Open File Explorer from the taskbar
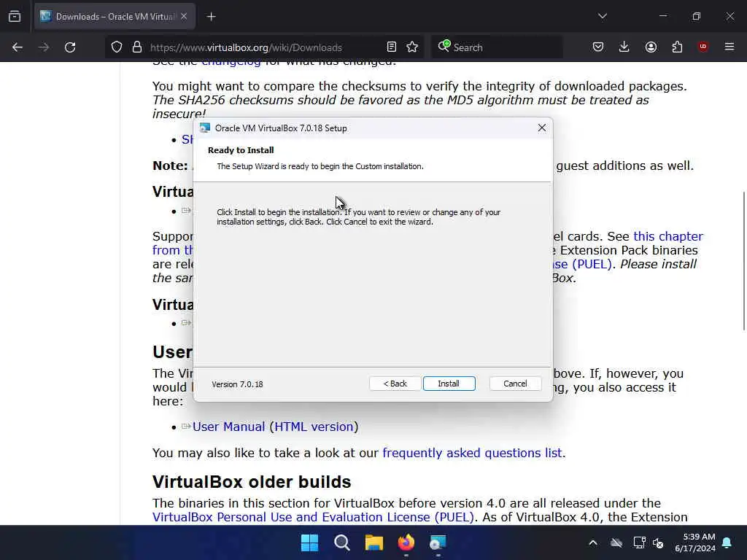 (x=374, y=542)
